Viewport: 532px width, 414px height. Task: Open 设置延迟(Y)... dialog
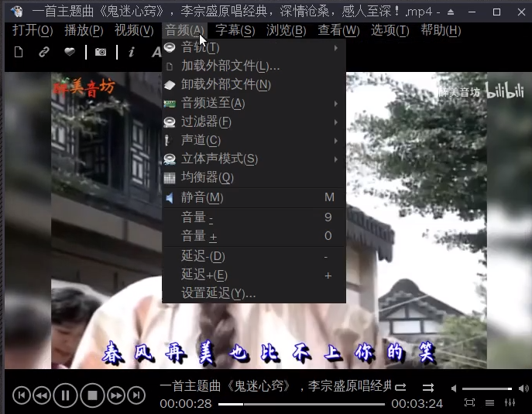pos(254,293)
